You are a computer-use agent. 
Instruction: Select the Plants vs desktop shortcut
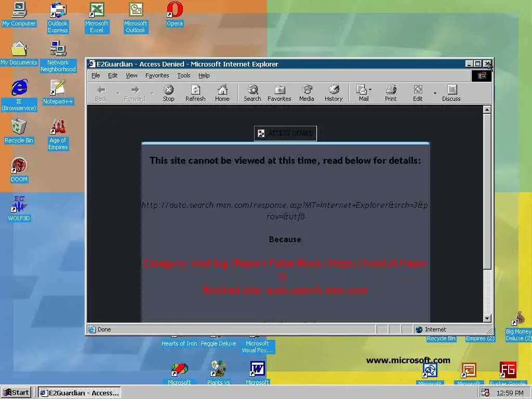click(219, 373)
